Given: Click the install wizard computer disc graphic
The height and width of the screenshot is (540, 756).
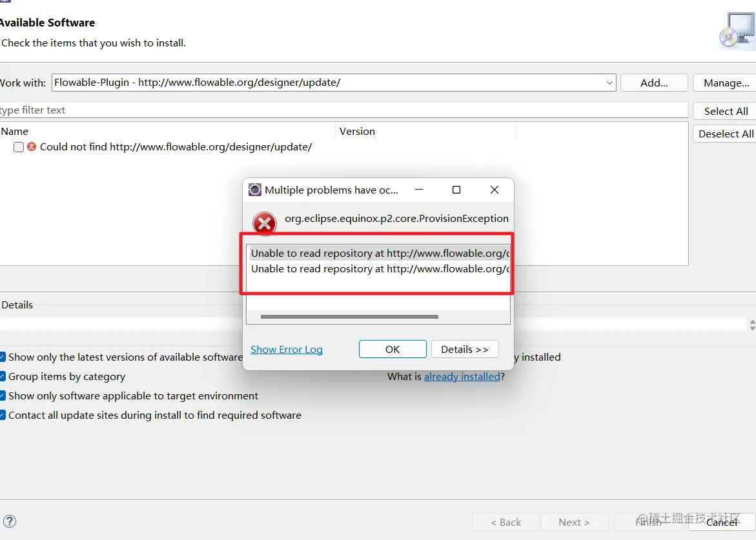Looking at the screenshot, I should tap(737, 30).
